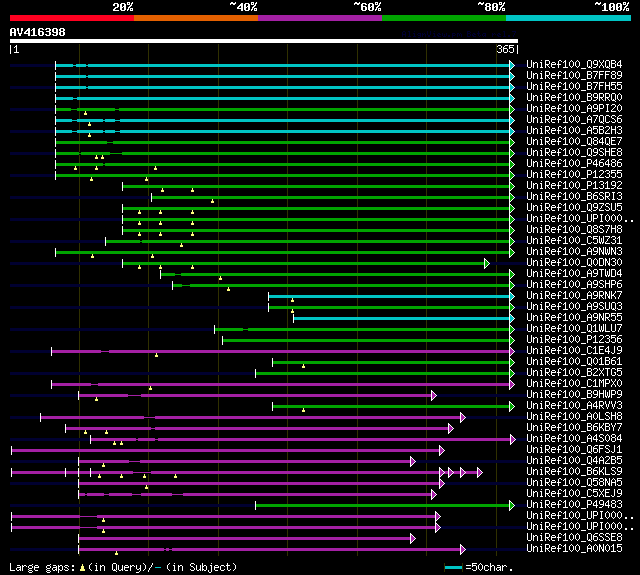Click the orange ~40% identity legend
Viewport: 640px width, 575px height.
(x=196, y=18)
